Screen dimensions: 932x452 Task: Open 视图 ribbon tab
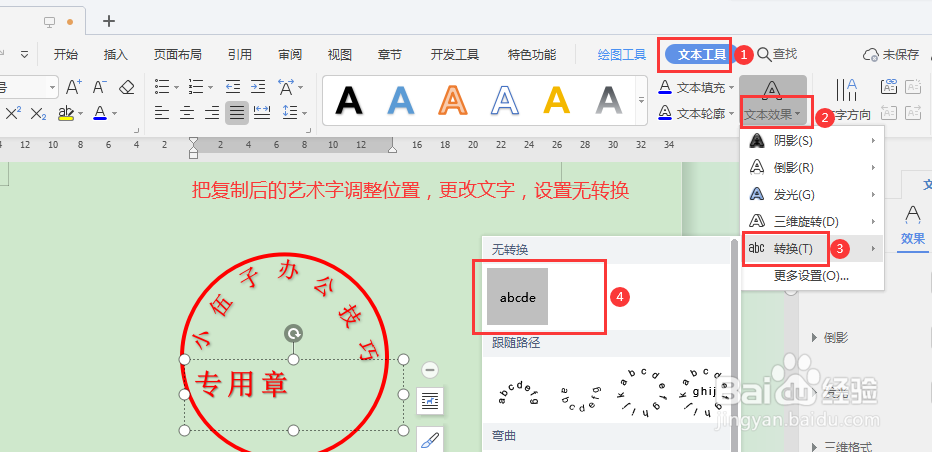339,55
